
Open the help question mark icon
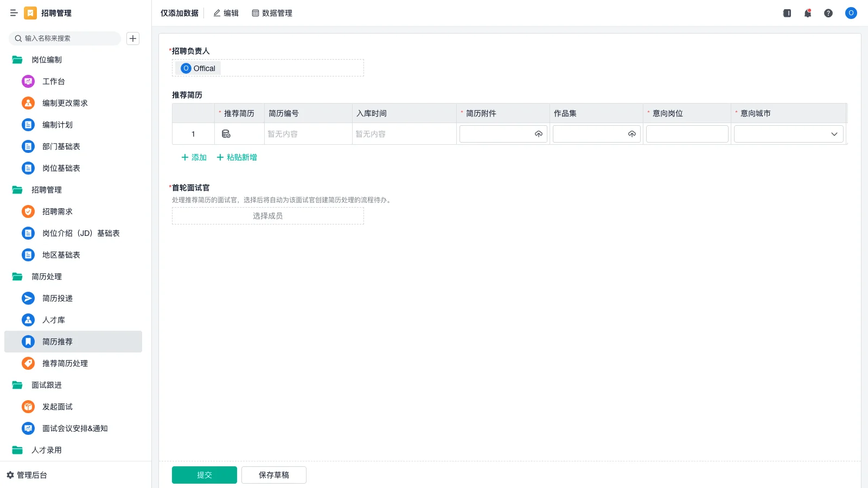point(828,13)
